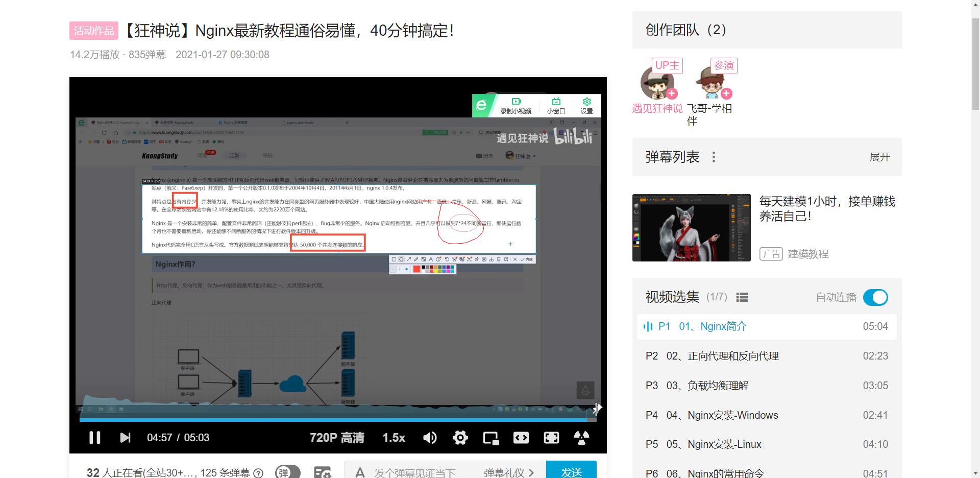
Task: Open 弹幕列表 three-dot options menu
Action: pos(714,157)
